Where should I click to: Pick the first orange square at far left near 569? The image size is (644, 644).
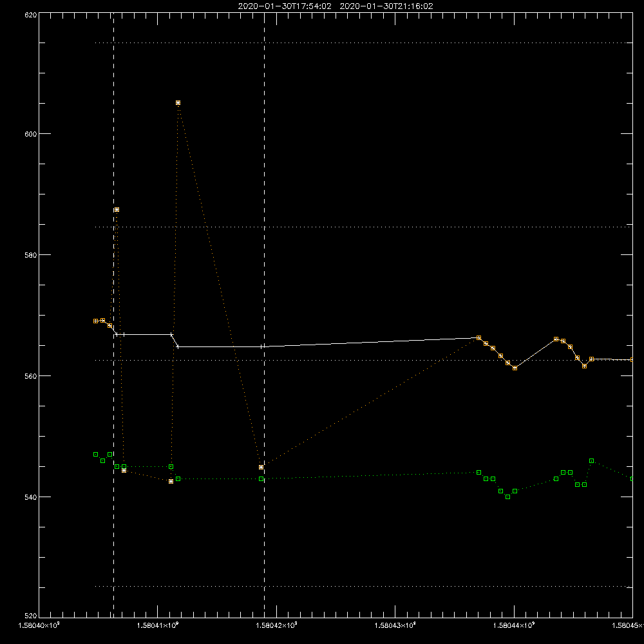pos(96,321)
